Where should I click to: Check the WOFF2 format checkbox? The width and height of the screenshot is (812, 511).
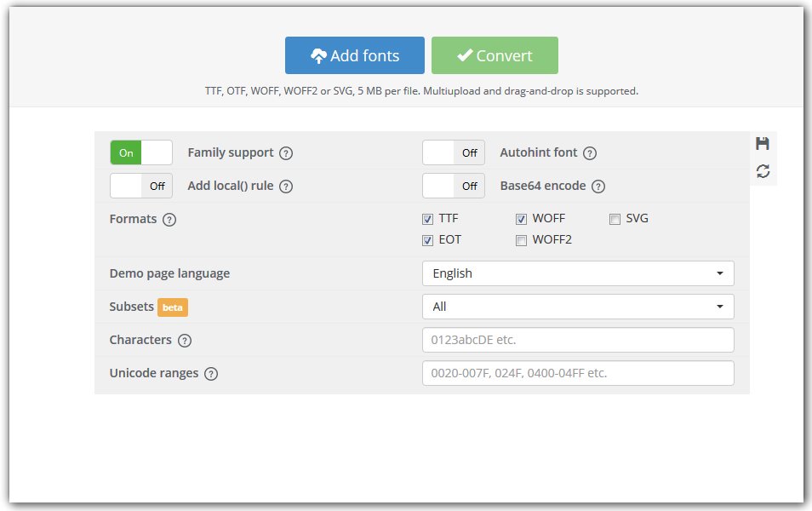pyautogui.click(x=521, y=240)
